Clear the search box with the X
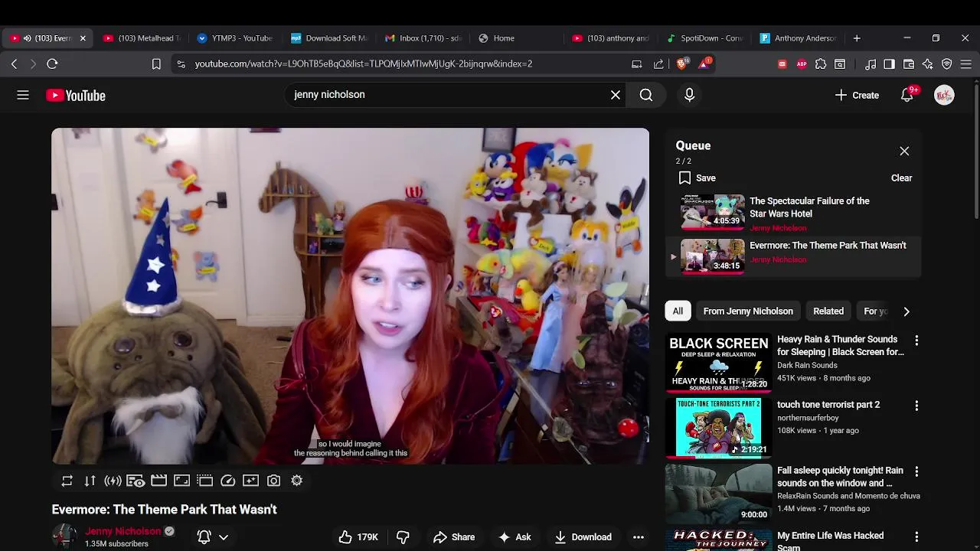The height and width of the screenshot is (551, 980). [616, 95]
